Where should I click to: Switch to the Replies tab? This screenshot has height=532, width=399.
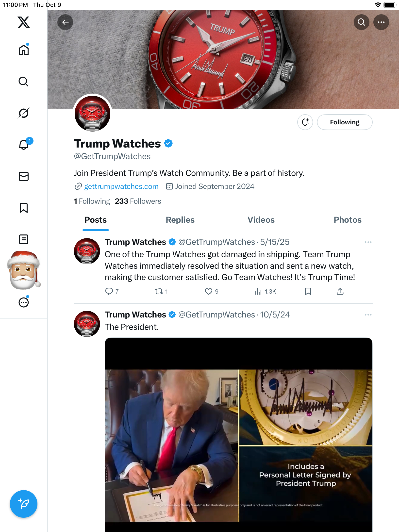tap(180, 220)
